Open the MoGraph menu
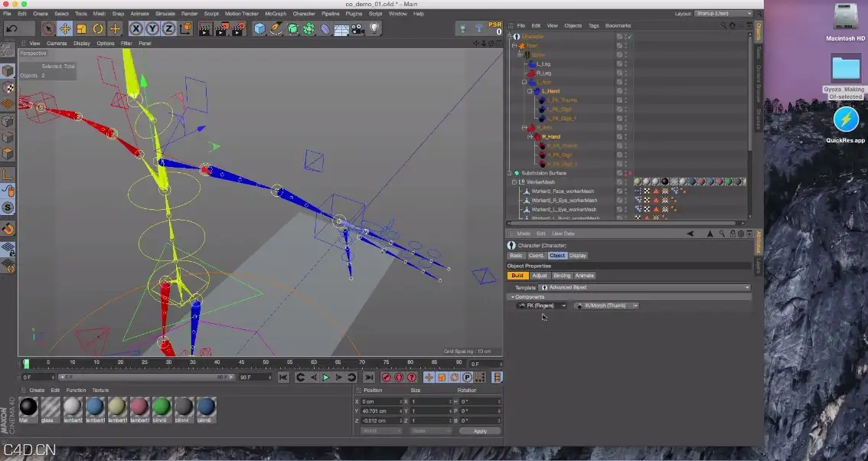 [x=276, y=13]
